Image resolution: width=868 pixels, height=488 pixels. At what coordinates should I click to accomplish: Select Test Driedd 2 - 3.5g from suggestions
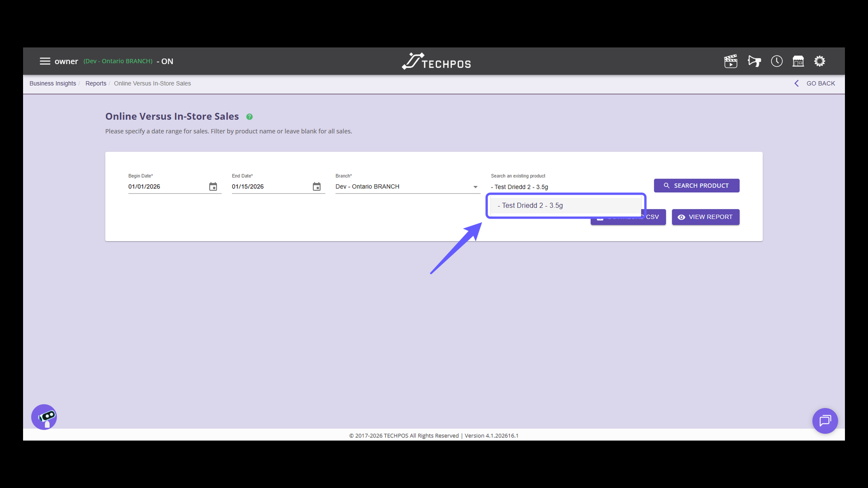point(565,205)
